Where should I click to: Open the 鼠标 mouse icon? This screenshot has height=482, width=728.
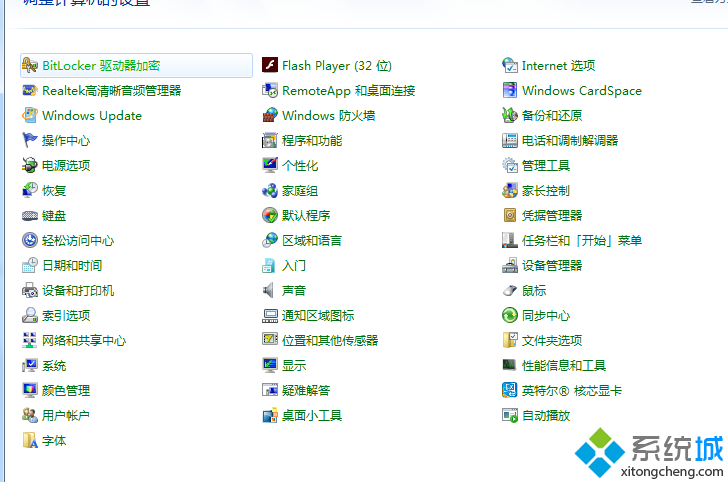tap(510, 291)
